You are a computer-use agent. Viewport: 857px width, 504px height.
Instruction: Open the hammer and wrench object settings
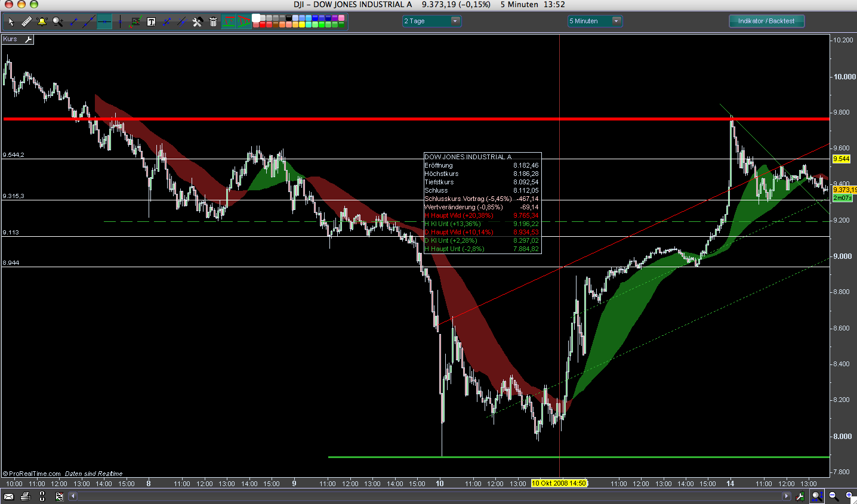click(198, 22)
